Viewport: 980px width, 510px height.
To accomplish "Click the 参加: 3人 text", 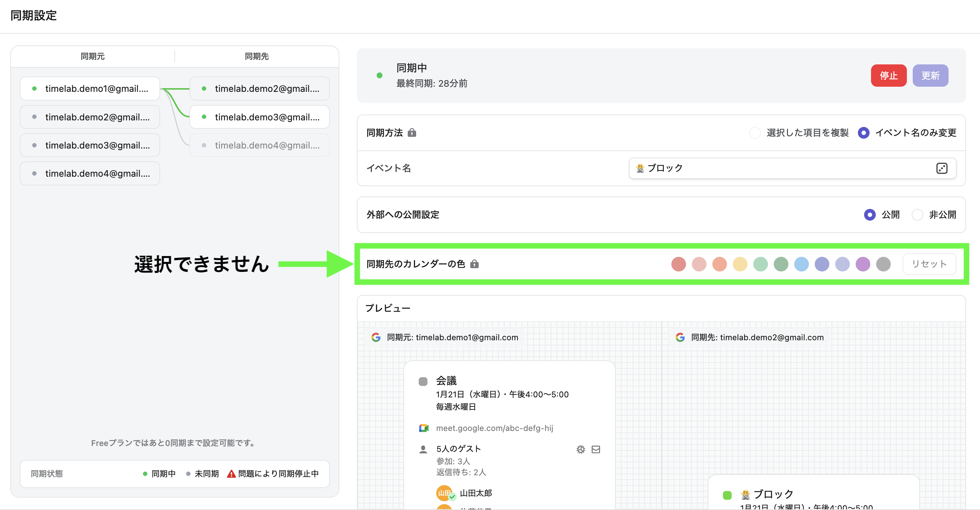I will tap(453, 461).
